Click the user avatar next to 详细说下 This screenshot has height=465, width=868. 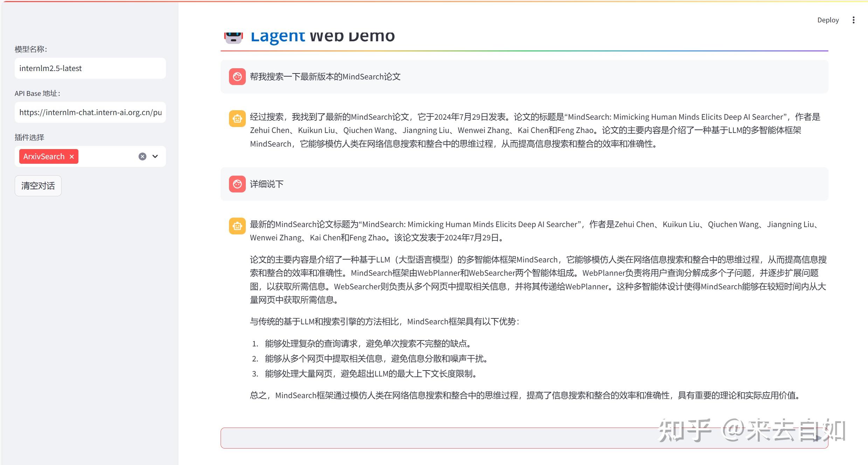pos(237,184)
